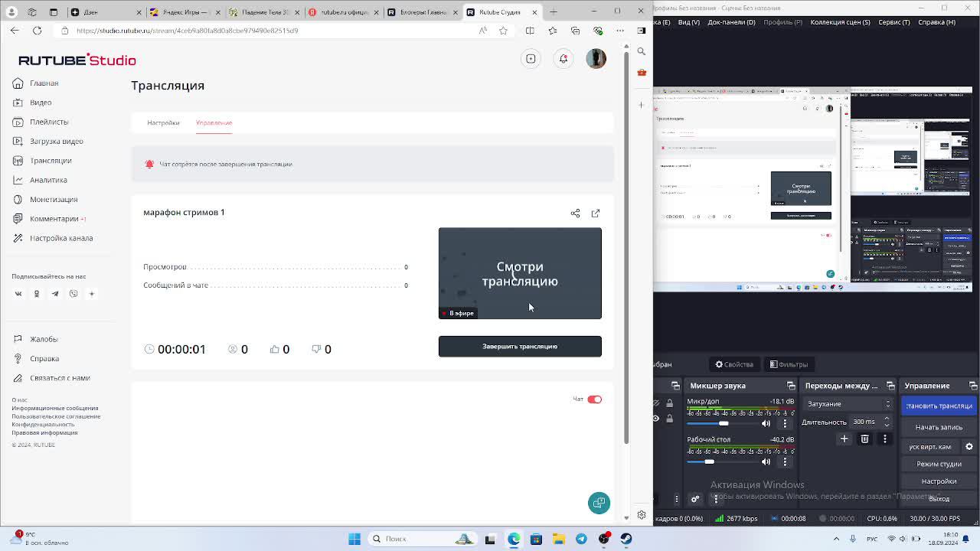The image size is (980, 551).
Task: Open Windows Start menu
Action: pos(354,539)
